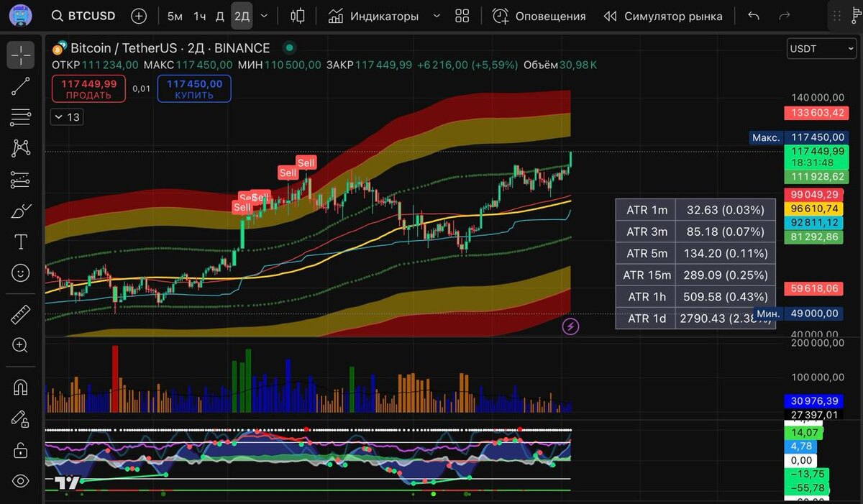Click the purple lightning flash icon
863x504 pixels.
point(570,327)
